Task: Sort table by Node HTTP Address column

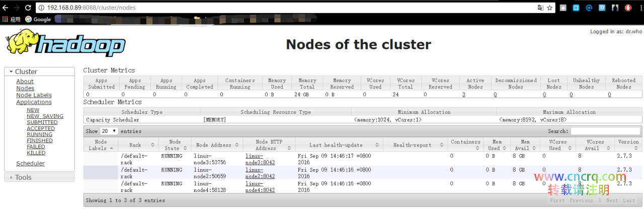Action: pyautogui.click(x=269, y=145)
